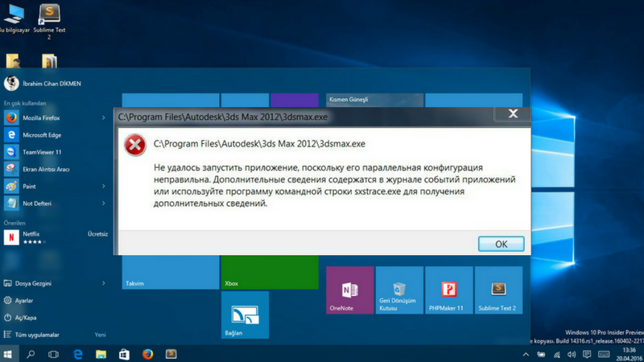
Task: Launch Microsoft Edge from Start menu list
Action: pyautogui.click(x=55, y=135)
